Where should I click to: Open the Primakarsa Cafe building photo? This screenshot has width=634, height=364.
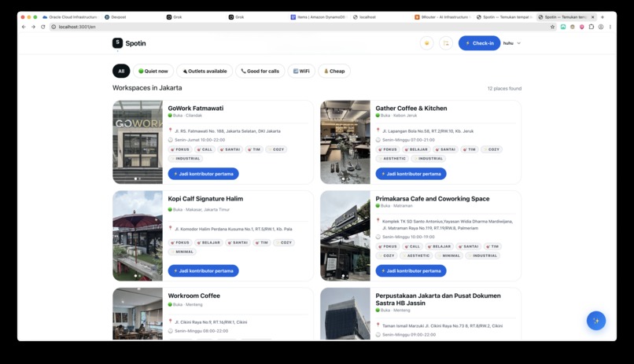point(345,236)
